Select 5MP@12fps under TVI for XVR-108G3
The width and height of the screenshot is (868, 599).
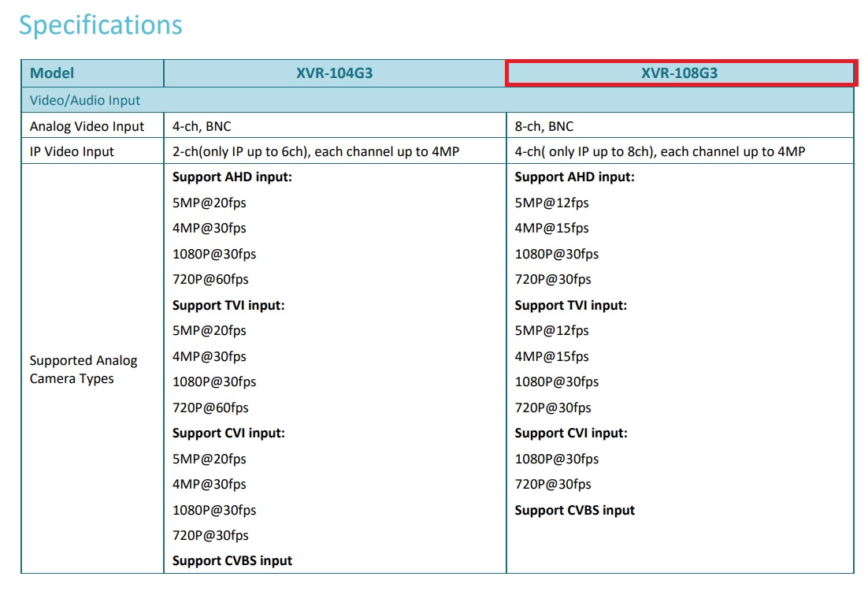point(551,330)
